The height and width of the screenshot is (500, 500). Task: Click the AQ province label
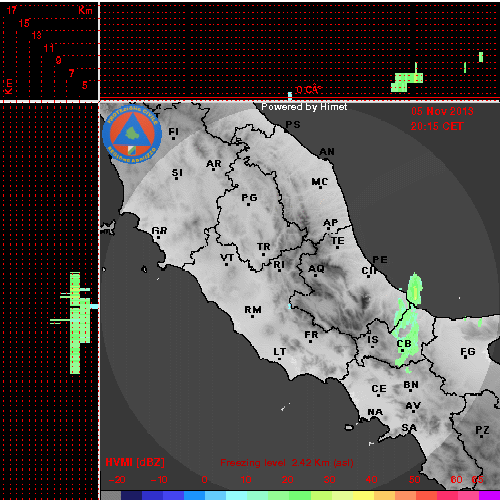316,269
